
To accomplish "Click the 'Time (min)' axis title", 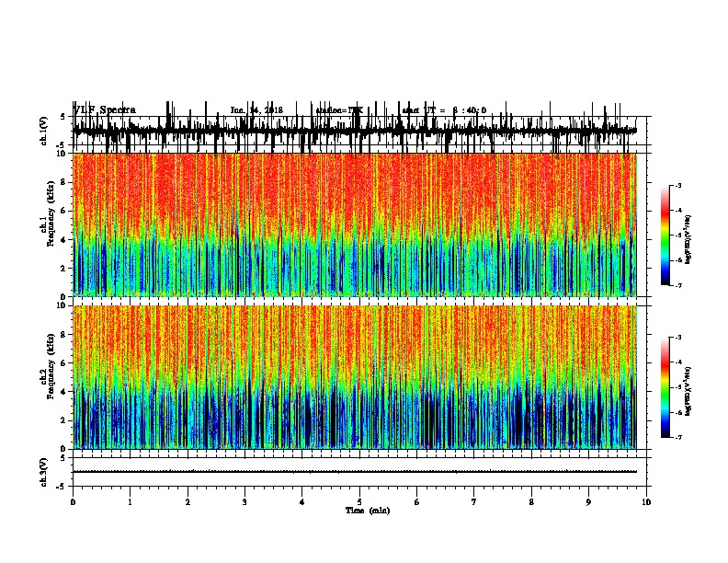I will (x=368, y=511).
